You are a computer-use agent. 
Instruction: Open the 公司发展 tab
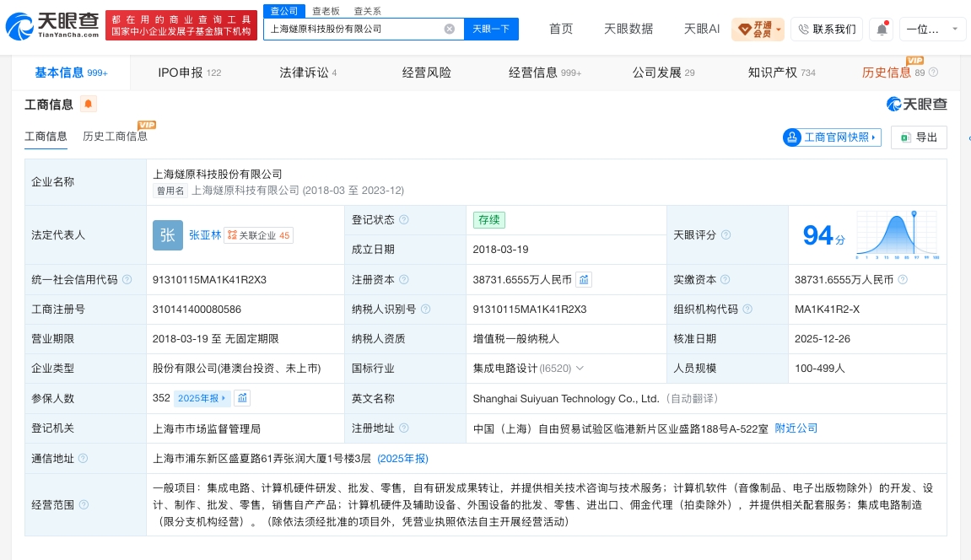(663, 73)
